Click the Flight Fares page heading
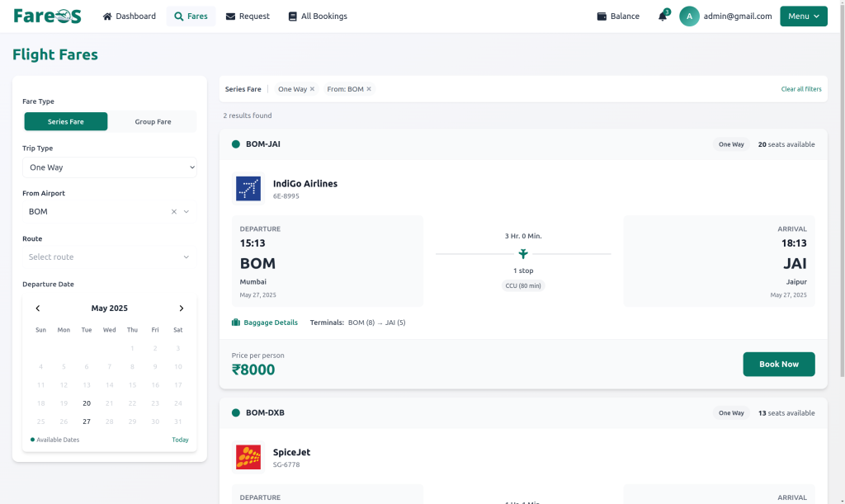The height and width of the screenshot is (504, 845). pyautogui.click(x=55, y=54)
